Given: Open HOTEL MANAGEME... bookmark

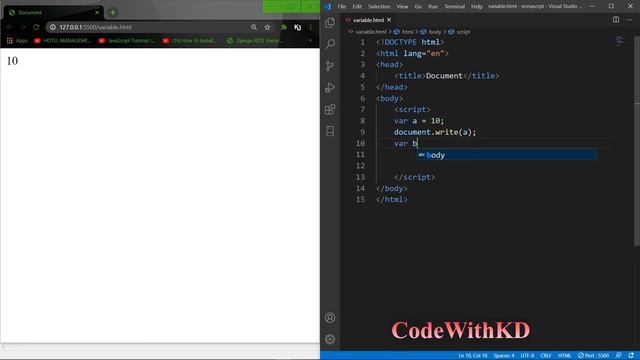Looking at the screenshot, I should [x=62, y=40].
